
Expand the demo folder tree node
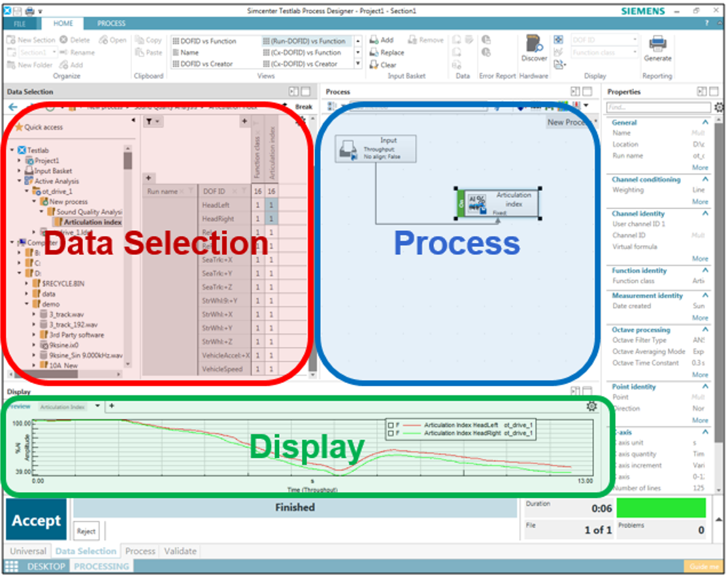click(x=27, y=304)
